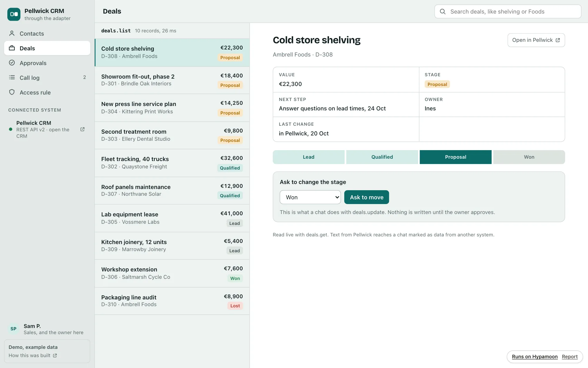Click the Sam P. user name

[32, 326]
